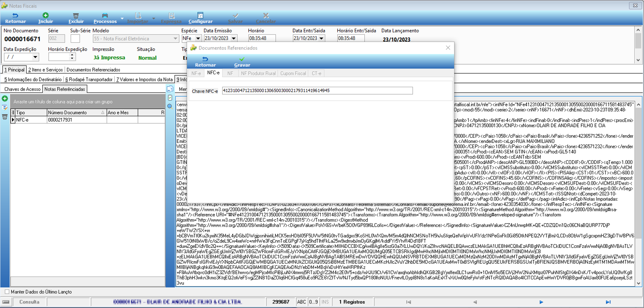Click the clipboard check icon beside XML panel

point(170,98)
